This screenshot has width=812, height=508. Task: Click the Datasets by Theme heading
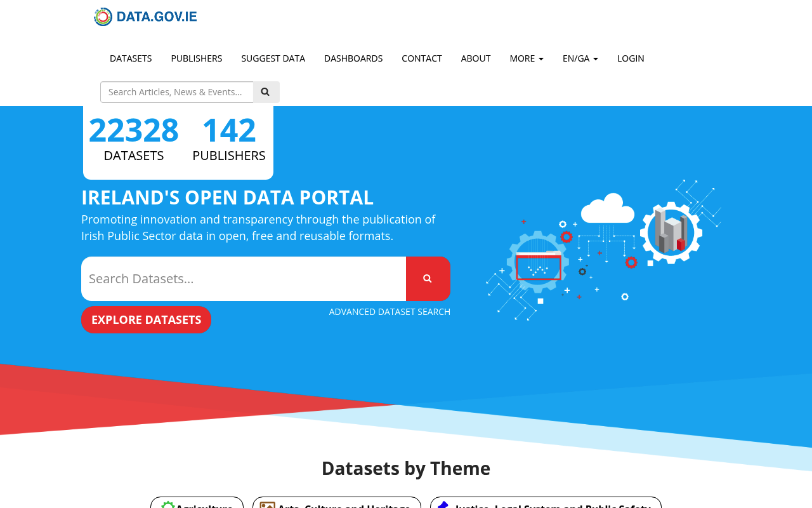point(406,469)
